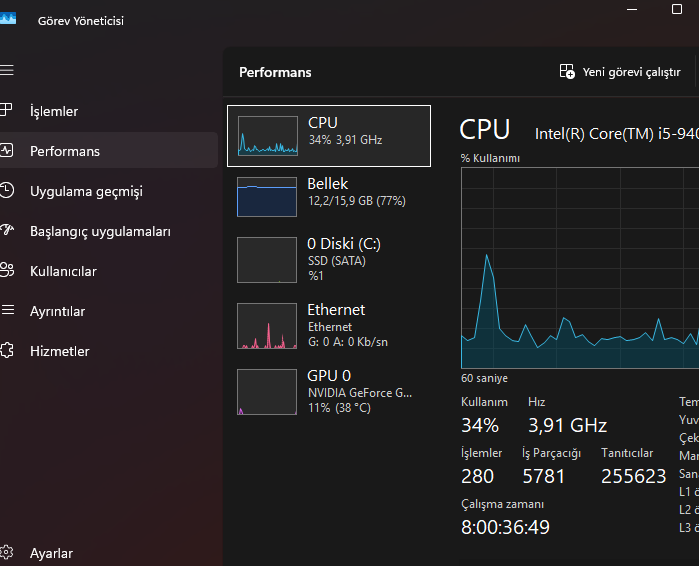Open Hizmetler using the puzzle-gear icon
Viewport: 699px width, 566px height.
(x=7, y=350)
